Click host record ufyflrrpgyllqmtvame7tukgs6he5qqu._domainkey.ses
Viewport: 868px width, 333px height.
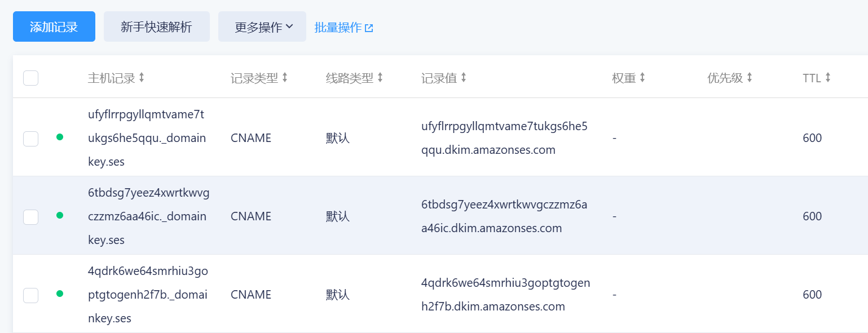click(x=147, y=138)
